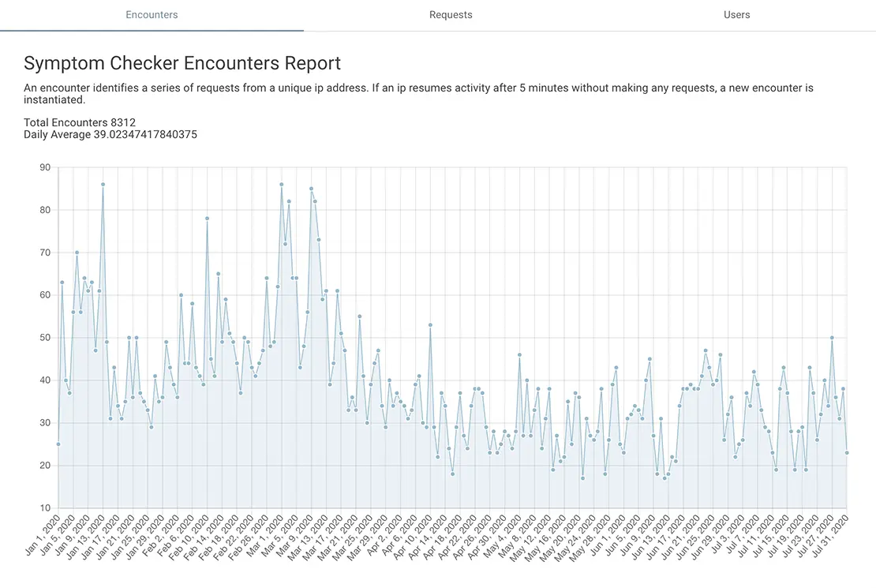Select the lowest point near Jun 15
This screenshot has width=876, height=588.
tap(663, 476)
